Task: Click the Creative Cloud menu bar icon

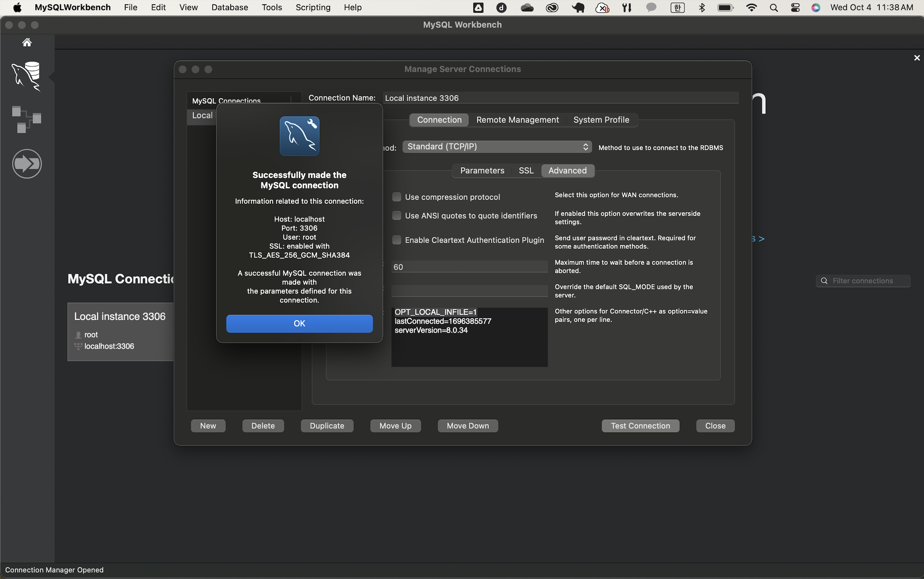Action: tap(552, 7)
